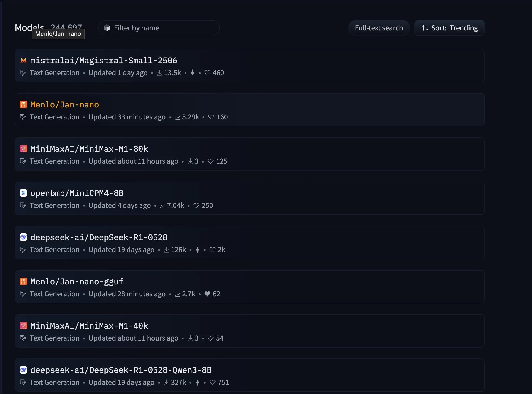
Task: Click the Full-text search button
Action: point(379,28)
